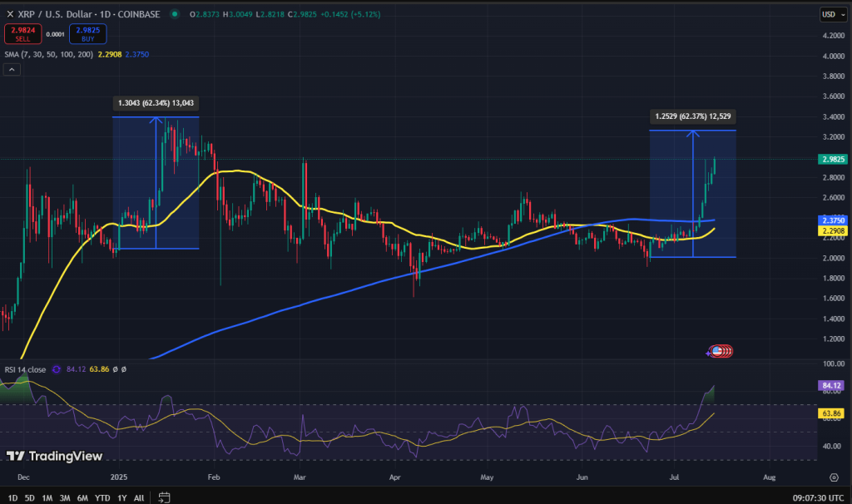Image resolution: width=852 pixels, height=504 pixels.
Task: Open chart settings gear at time axis corner
Action: tap(834, 477)
